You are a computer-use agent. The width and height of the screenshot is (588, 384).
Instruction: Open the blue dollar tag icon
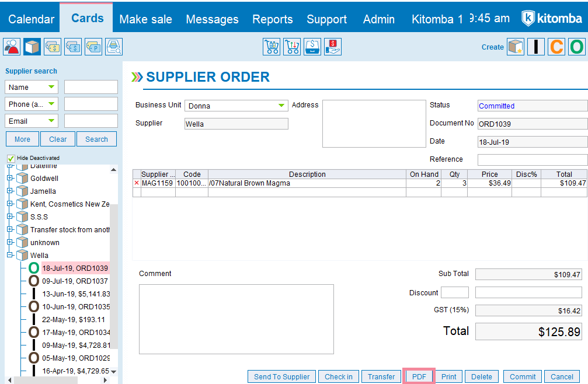click(73, 47)
